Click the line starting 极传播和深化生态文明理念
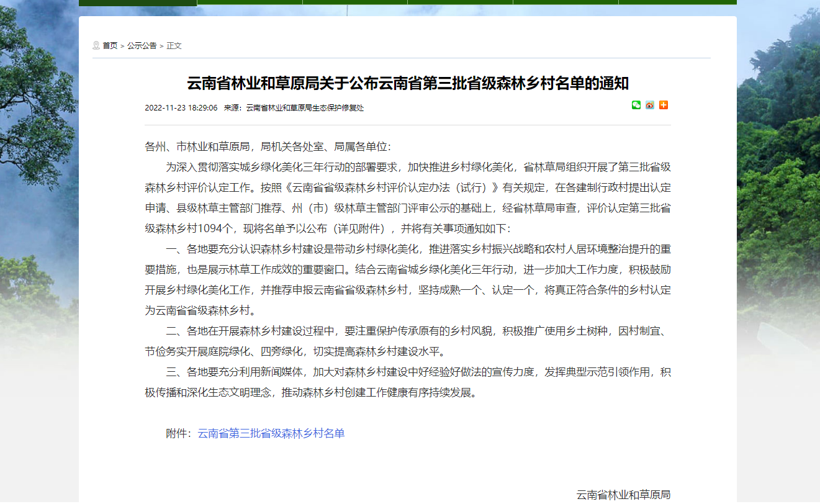Screen dimensions: 820x504 [x=312, y=392]
